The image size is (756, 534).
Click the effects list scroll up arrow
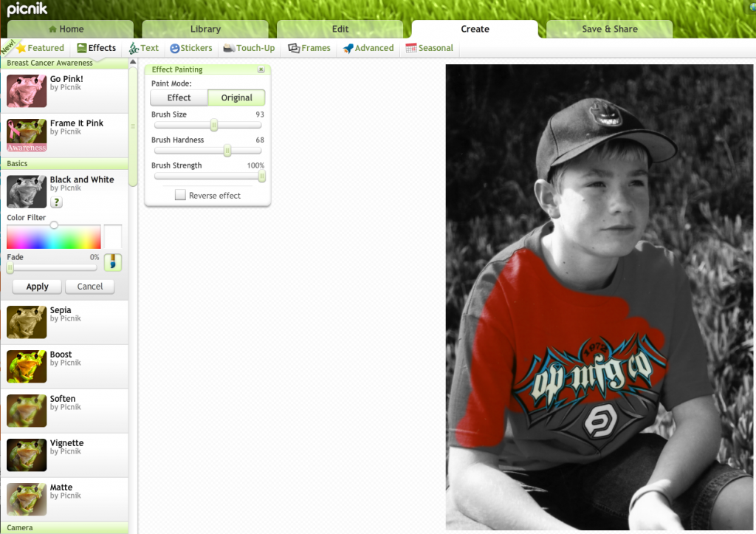pos(133,62)
